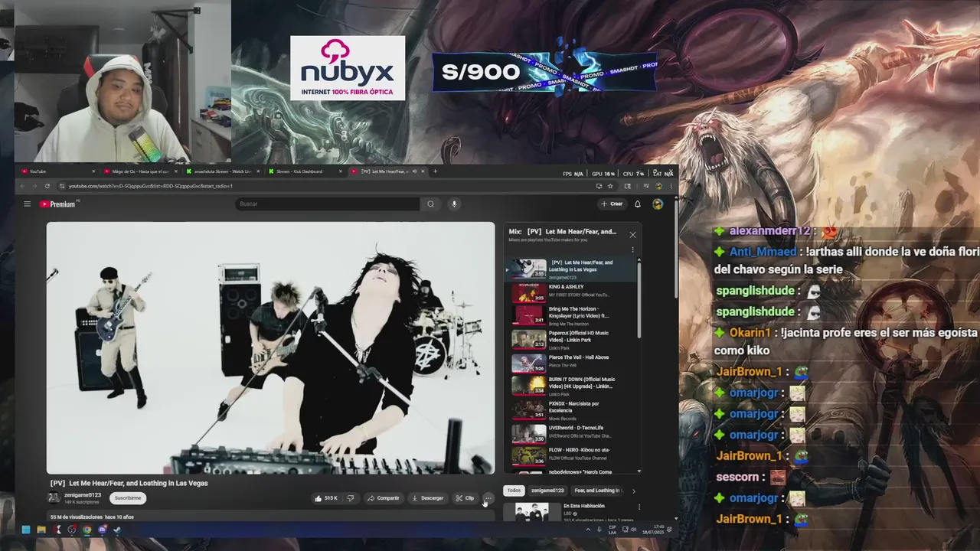Select Fear, and Loathing filter chip

[598, 491]
